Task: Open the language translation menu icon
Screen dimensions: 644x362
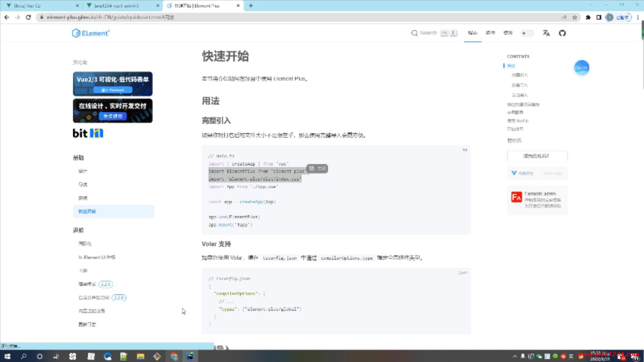Action: 546,33
